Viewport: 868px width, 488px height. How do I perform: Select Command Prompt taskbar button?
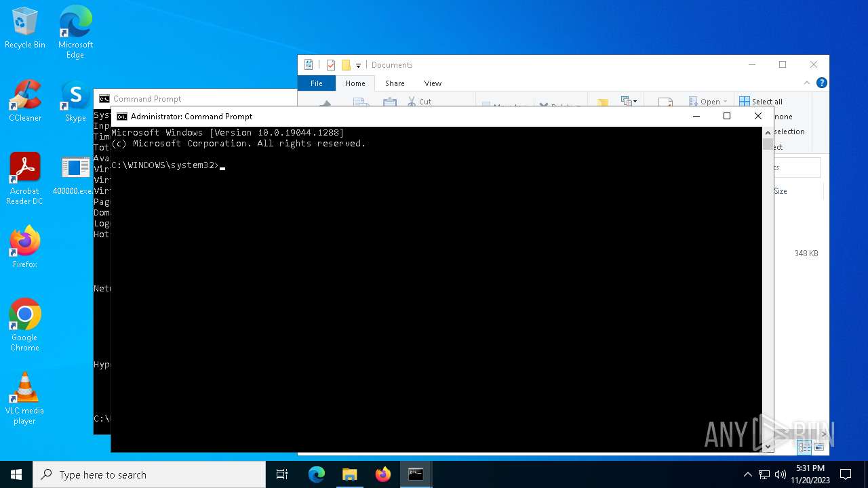click(x=416, y=474)
